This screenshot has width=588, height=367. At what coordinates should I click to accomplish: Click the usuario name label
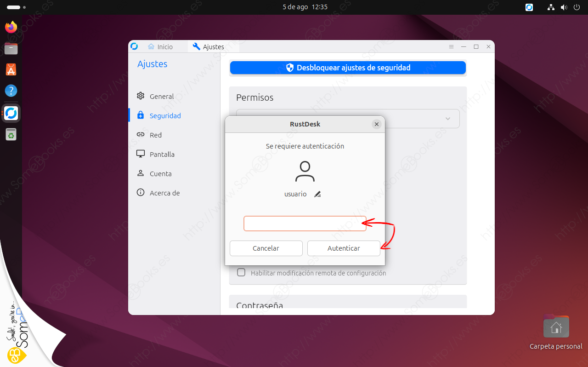click(x=295, y=194)
